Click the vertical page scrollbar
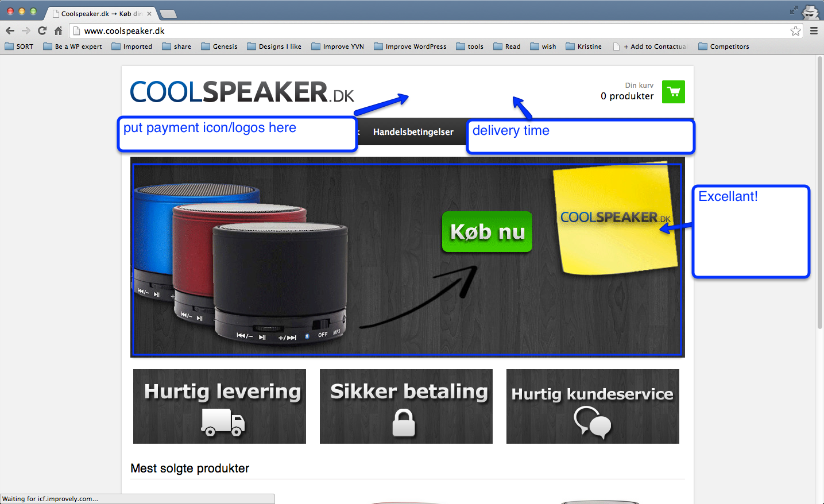 point(820,192)
